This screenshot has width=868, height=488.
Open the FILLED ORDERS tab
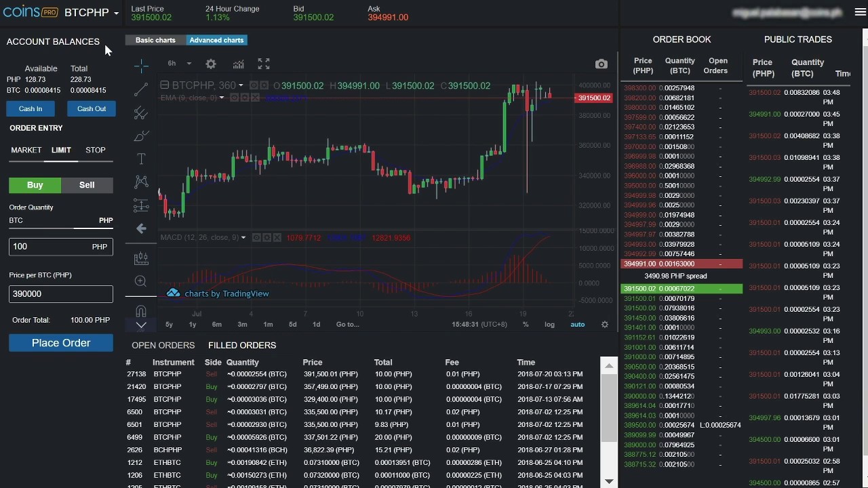(x=242, y=345)
